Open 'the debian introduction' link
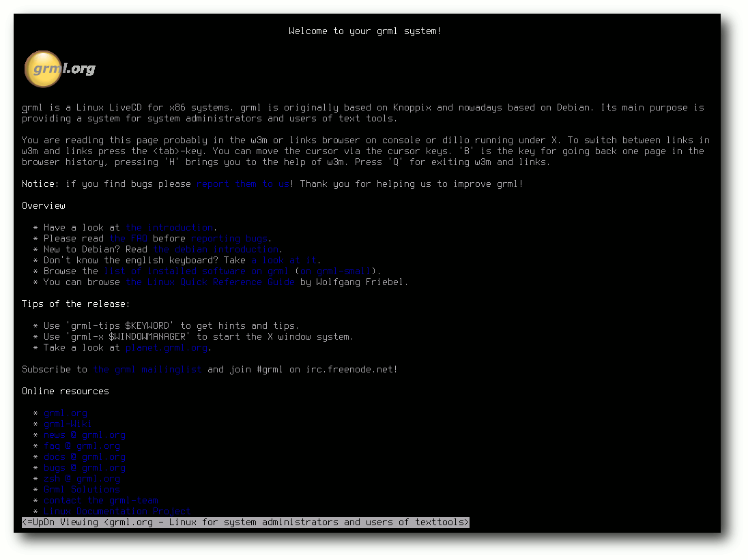Screen dimensions: 748x560 [216, 249]
